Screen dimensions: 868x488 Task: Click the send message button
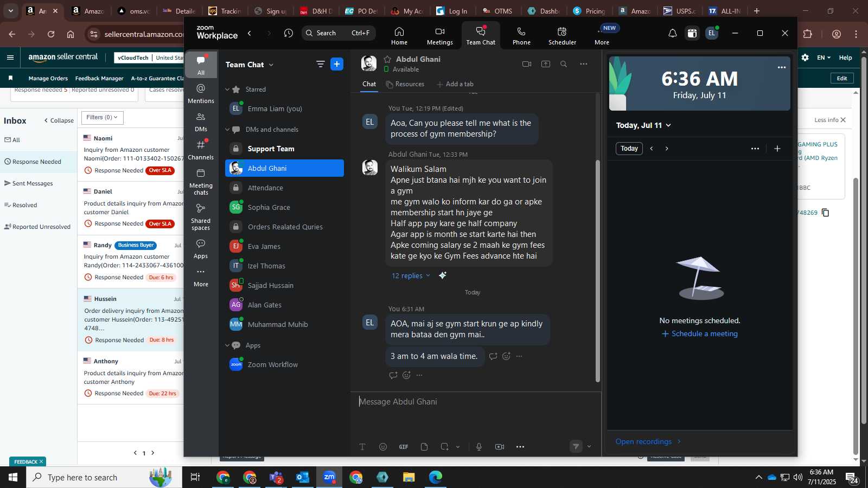[x=576, y=446]
